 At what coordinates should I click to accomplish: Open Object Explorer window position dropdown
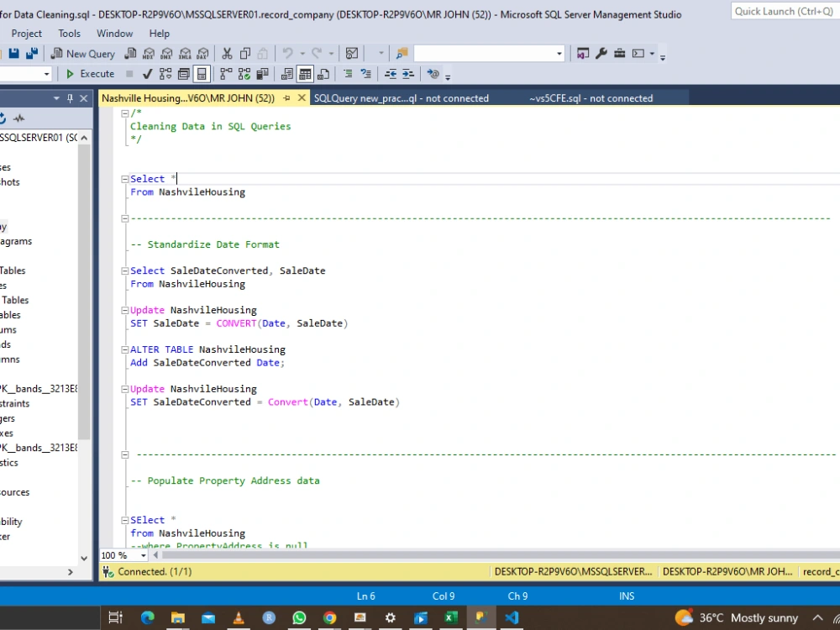pyautogui.click(x=56, y=98)
